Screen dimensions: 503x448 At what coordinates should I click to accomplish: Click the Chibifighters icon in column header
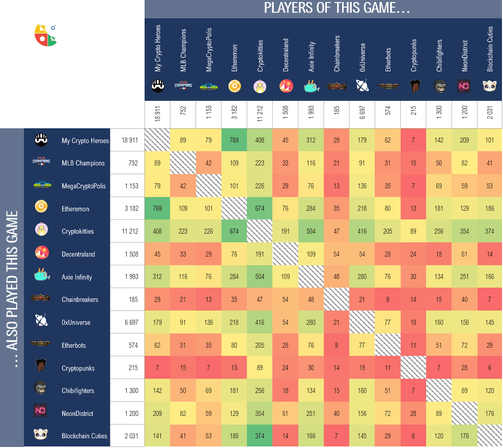pos(439,86)
